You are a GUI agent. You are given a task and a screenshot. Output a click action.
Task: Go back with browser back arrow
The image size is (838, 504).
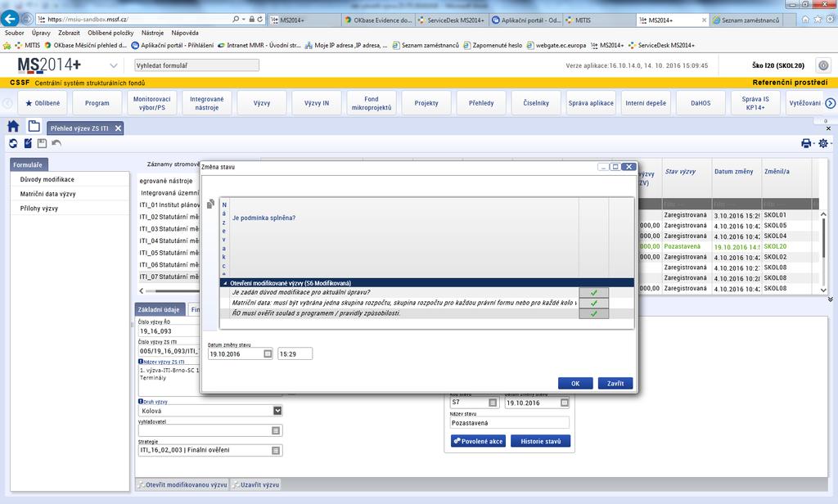tap(10, 19)
